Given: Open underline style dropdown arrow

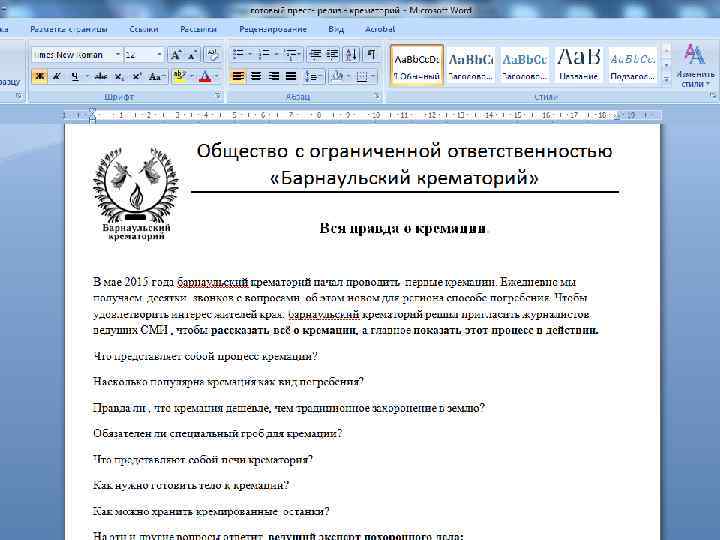Looking at the screenshot, I should tap(87, 76).
